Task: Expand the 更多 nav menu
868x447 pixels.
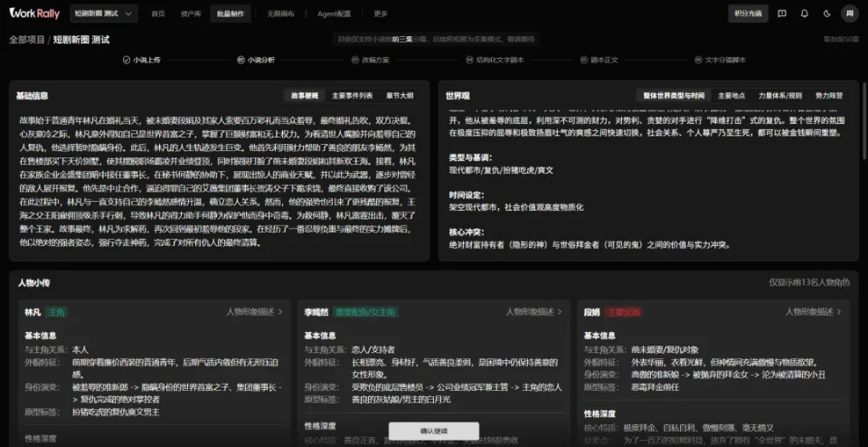Action: [381, 14]
